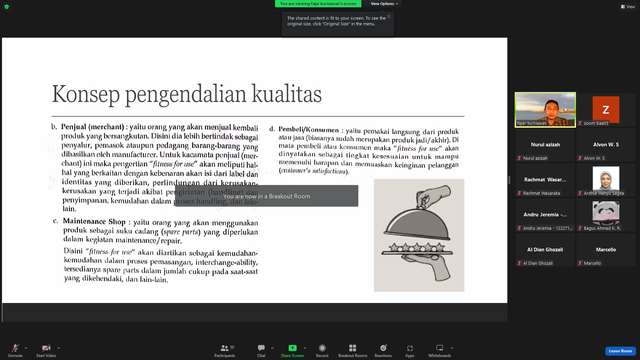Select Al Dian Ghozali participant tile
This screenshot has width=640, height=360.
[545, 250]
